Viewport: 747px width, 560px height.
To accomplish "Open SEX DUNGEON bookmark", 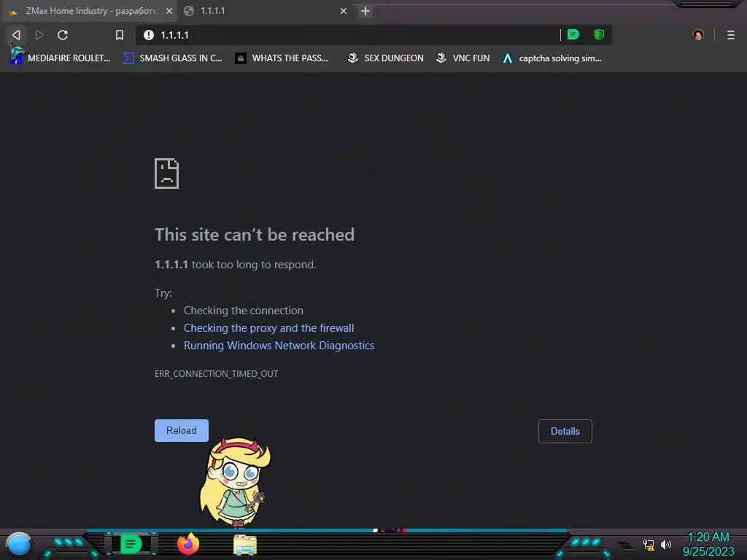I will [385, 58].
